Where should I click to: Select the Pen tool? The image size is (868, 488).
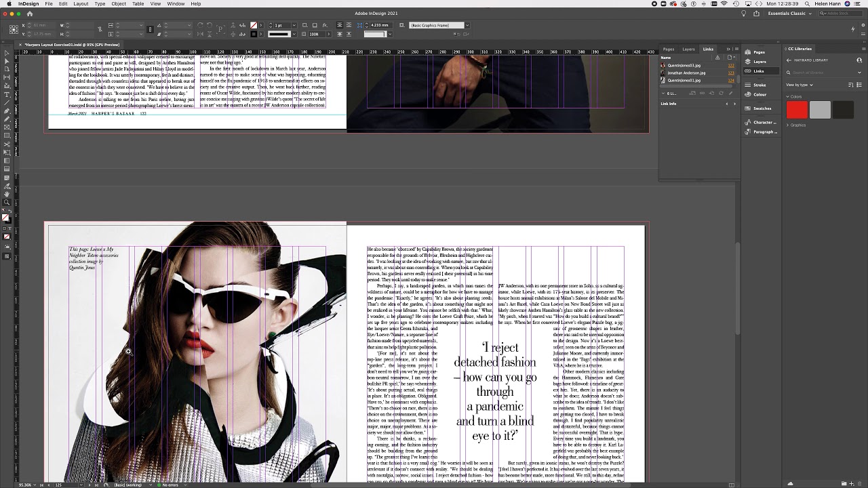pyautogui.click(x=7, y=110)
